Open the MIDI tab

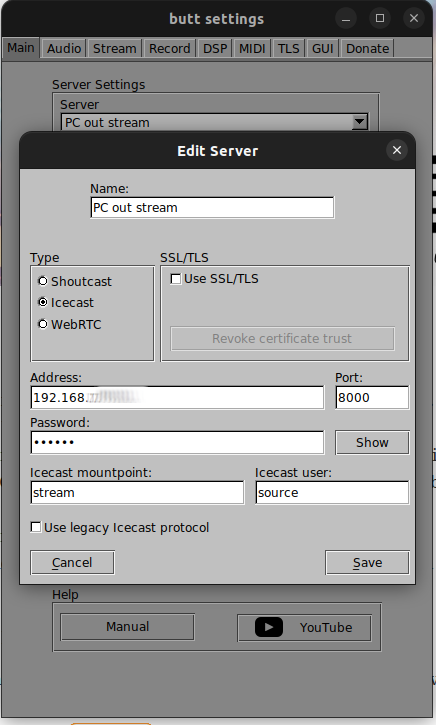(x=252, y=49)
